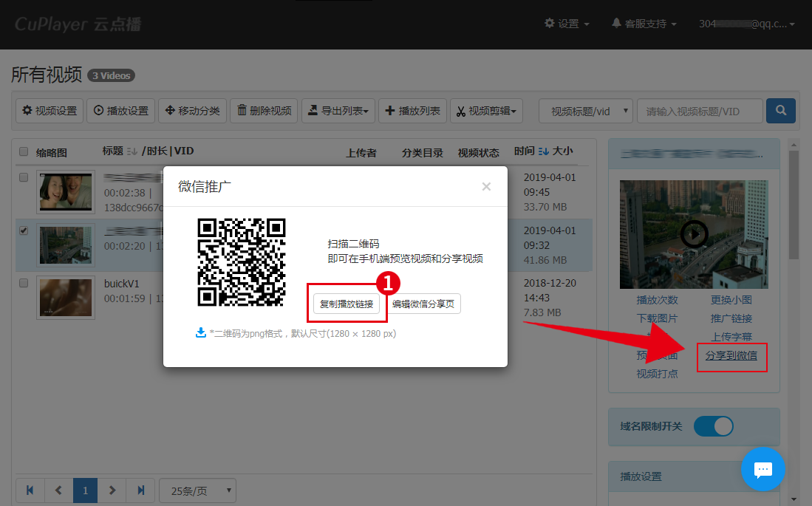Expand the 导出列表 dropdown
Screen dimensions: 812x506
point(338,111)
